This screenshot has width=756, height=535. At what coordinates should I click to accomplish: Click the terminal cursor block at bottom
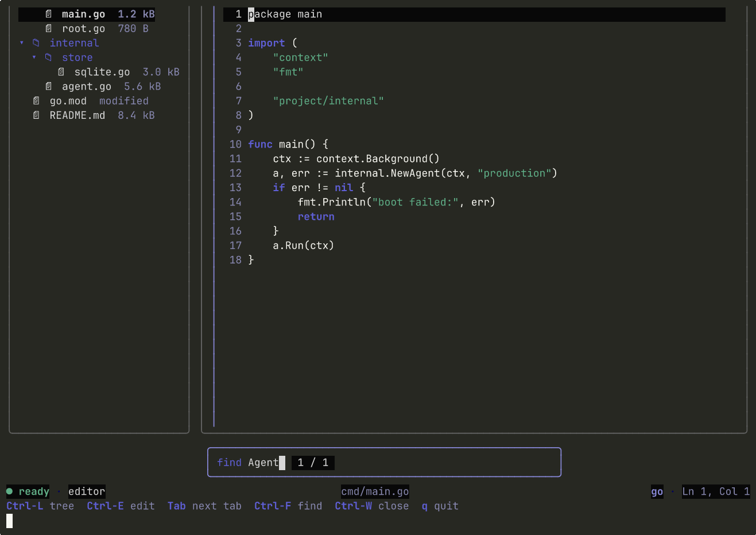tap(9, 521)
